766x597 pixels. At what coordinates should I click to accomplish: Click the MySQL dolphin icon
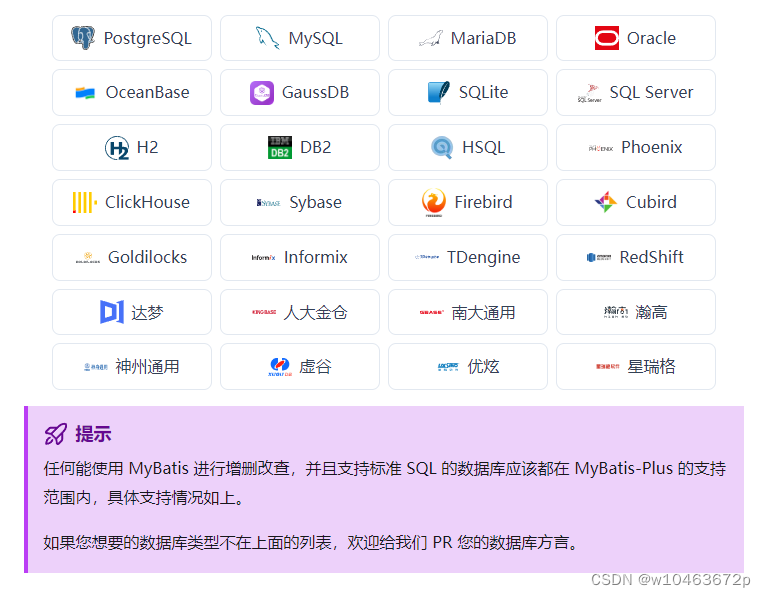pyautogui.click(x=268, y=38)
